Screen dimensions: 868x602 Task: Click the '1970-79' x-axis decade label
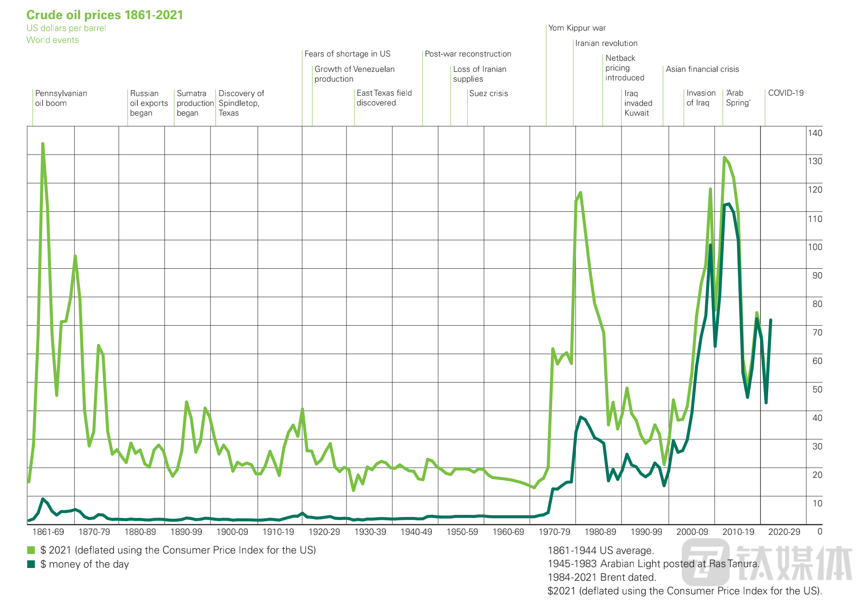click(554, 532)
